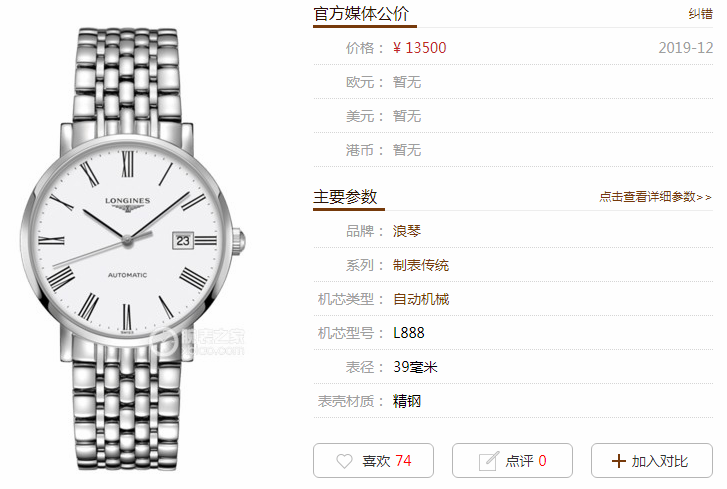Click the movement type link 自动机械

pos(421,299)
